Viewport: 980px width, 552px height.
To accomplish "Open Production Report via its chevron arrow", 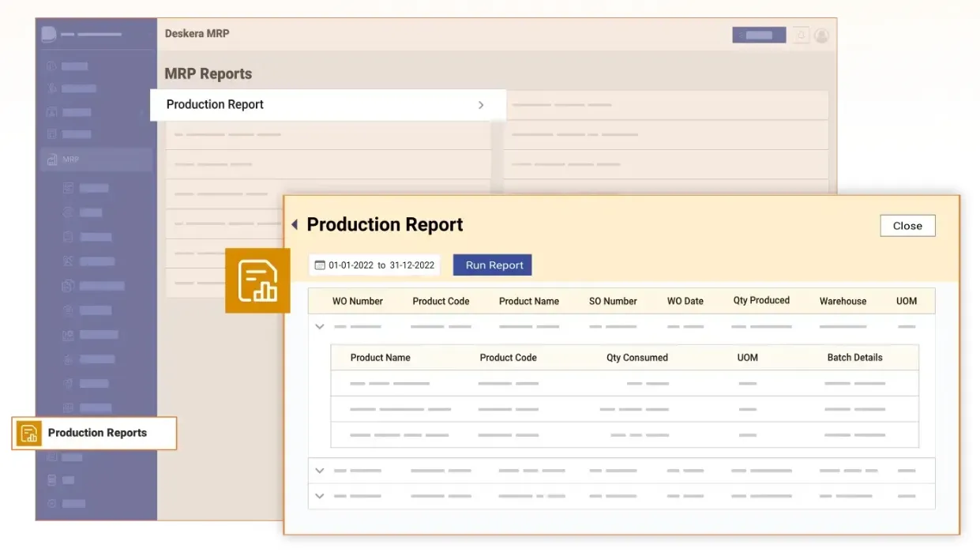I will [481, 105].
